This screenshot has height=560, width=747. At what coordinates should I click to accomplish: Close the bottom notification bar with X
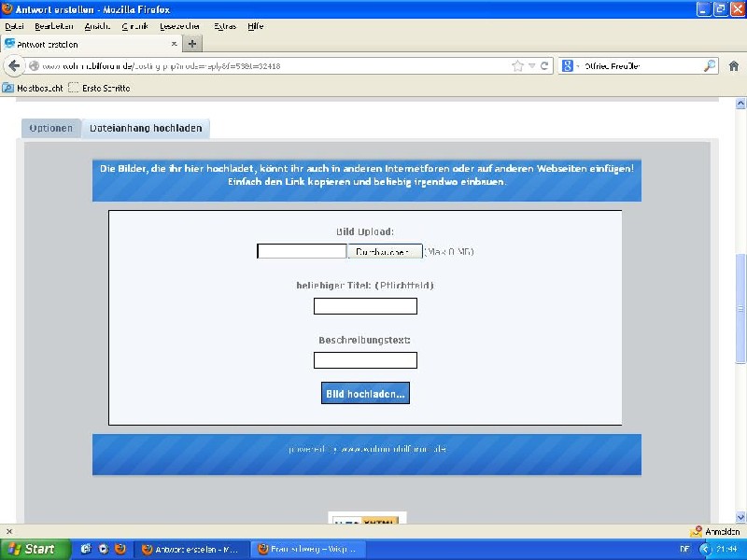(8, 531)
